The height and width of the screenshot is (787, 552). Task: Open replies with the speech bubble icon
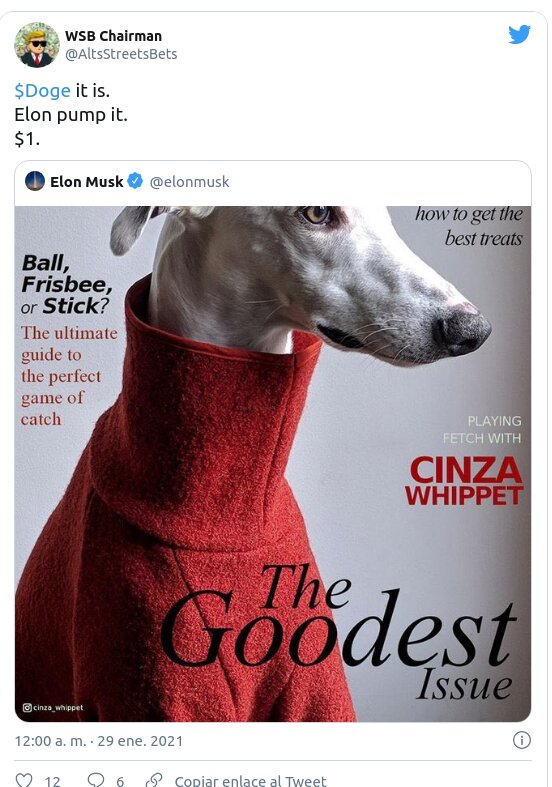coord(96,779)
